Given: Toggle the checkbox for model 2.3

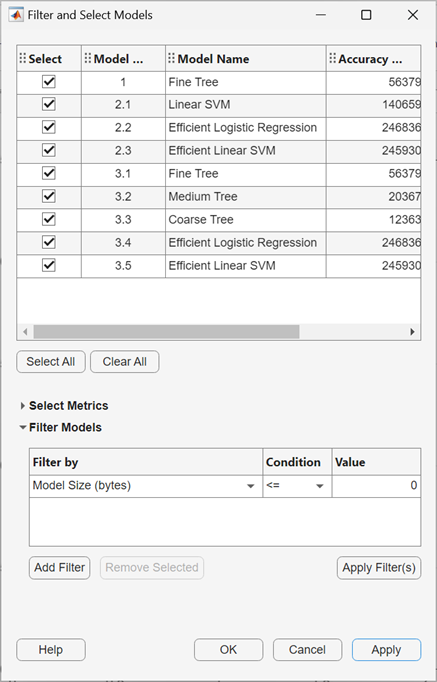Looking at the screenshot, I should (x=49, y=150).
